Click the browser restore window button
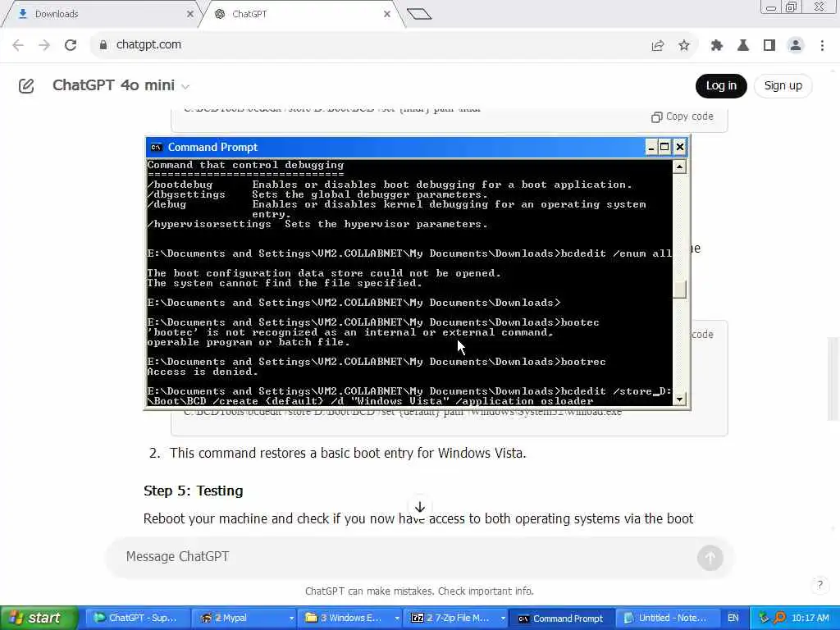Image resolution: width=840 pixels, height=630 pixels. click(x=791, y=7)
